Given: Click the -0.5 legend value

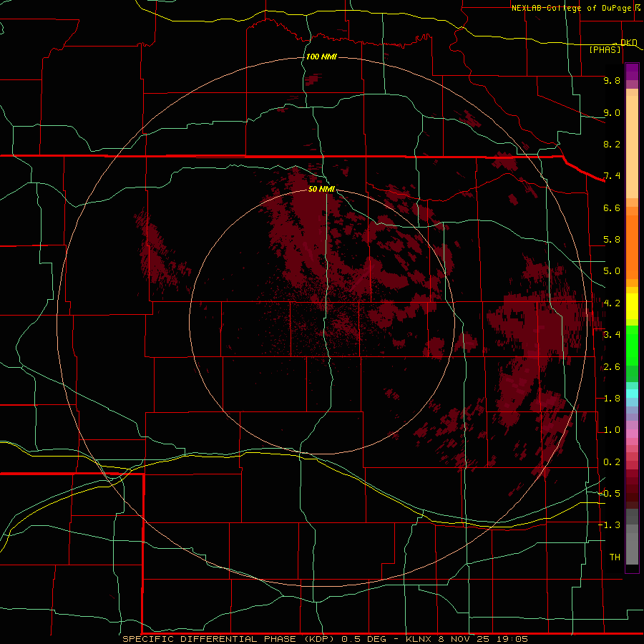Looking at the screenshot, I should [x=610, y=494].
